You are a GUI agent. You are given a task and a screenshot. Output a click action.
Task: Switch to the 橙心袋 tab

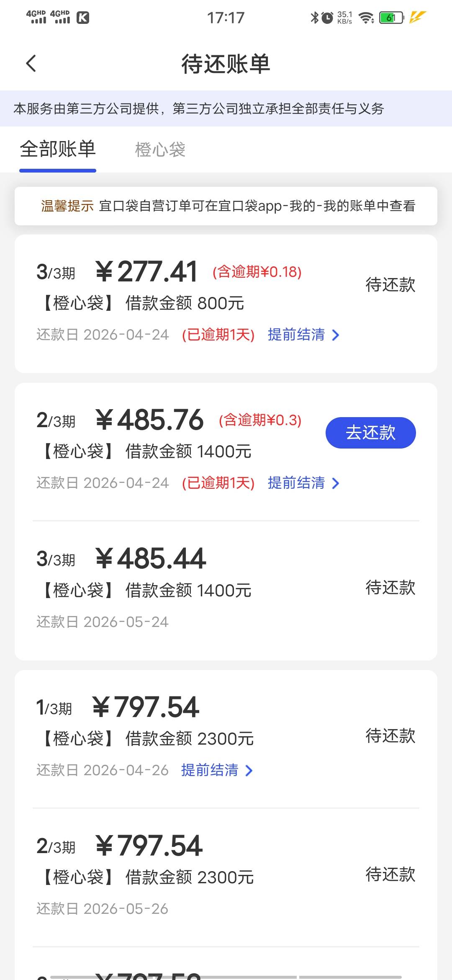click(x=160, y=150)
